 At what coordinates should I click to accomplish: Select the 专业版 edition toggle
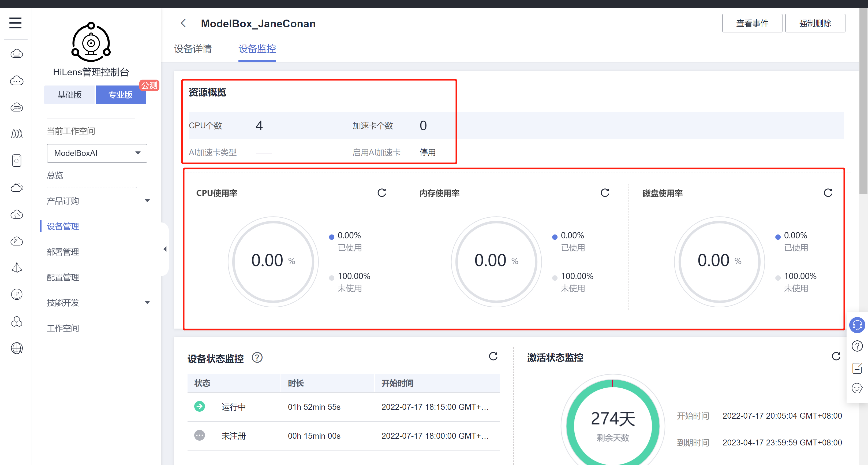coord(121,95)
